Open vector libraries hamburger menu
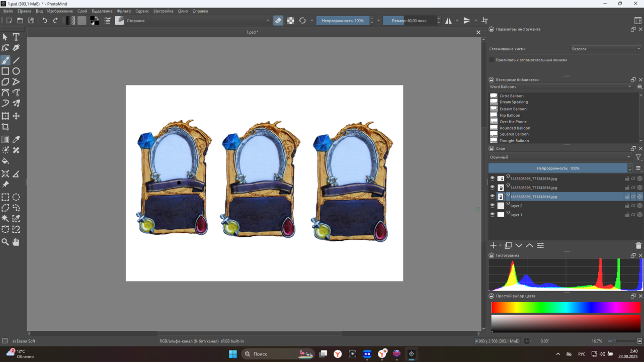644x362 pixels. tap(639, 87)
